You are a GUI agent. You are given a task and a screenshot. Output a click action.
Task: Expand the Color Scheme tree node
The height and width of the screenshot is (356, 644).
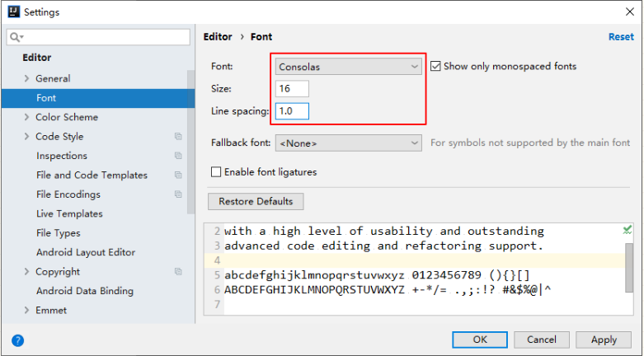26,118
